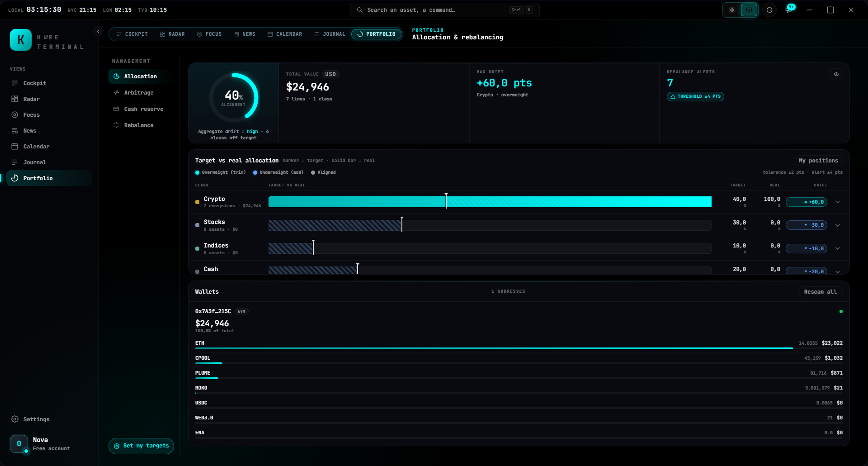Click wallet address 0x7A3f…215C
The width and height of the screenshot is (868, 466).
213,311
